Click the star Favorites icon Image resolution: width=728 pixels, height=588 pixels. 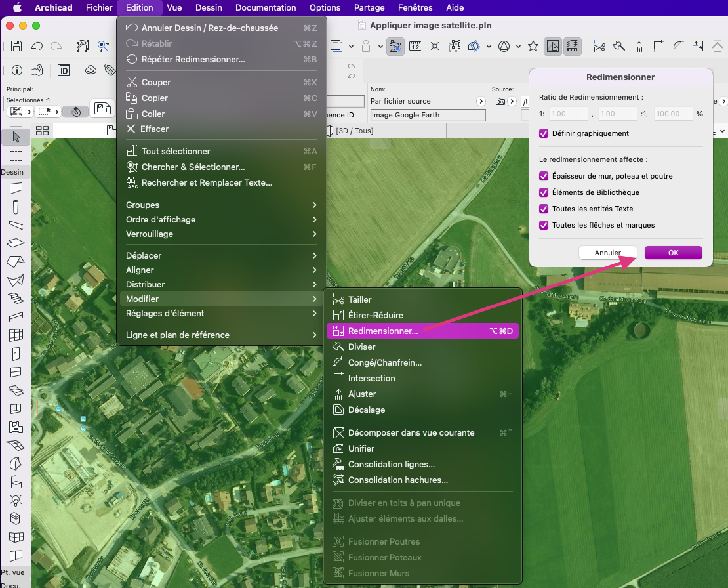533,46
